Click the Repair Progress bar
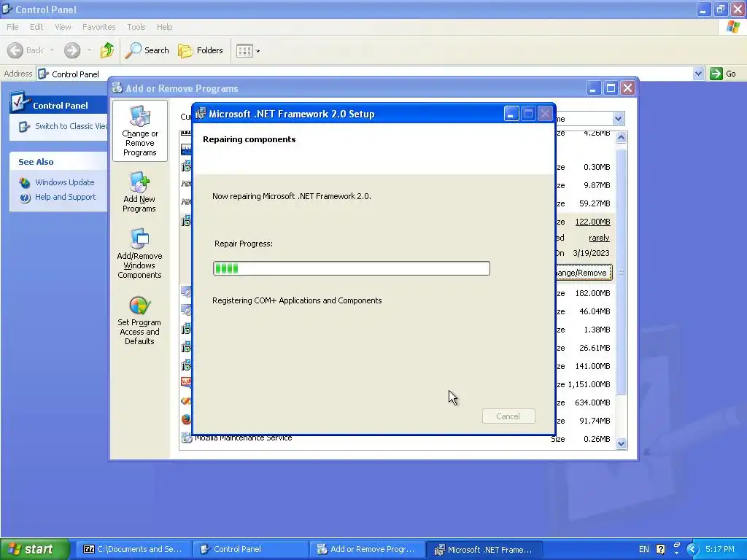The image size is (747, 560). click(351, 268)
